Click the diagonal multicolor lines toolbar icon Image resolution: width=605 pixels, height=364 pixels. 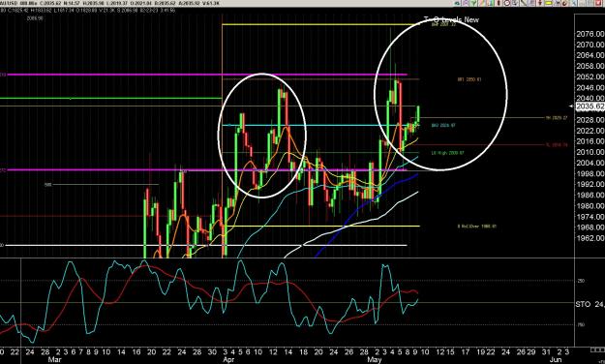482,3
